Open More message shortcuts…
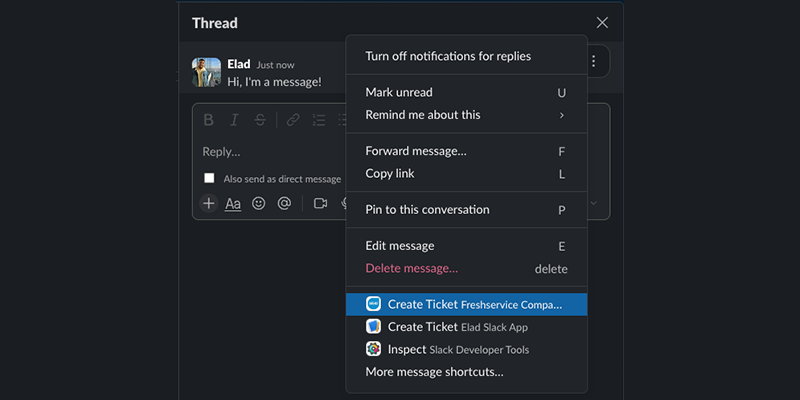Viewport: 800px width, 400px height. (x=466, y=372)
